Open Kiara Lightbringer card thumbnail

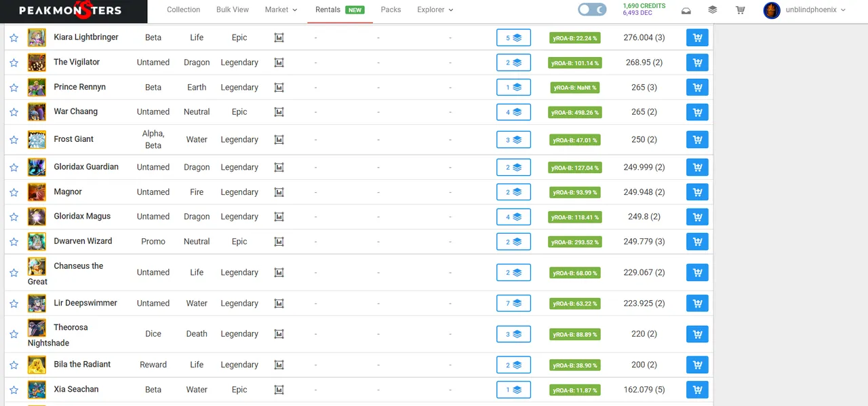(37, 37)
